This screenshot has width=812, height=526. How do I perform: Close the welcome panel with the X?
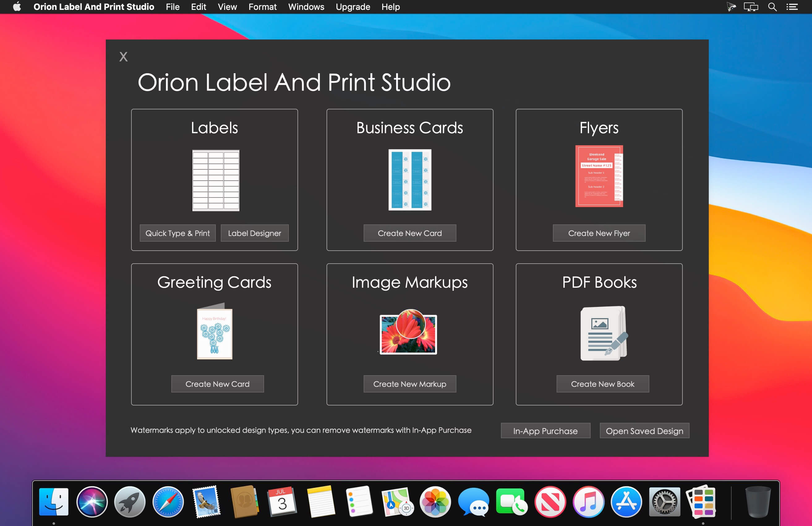point(123,57)
